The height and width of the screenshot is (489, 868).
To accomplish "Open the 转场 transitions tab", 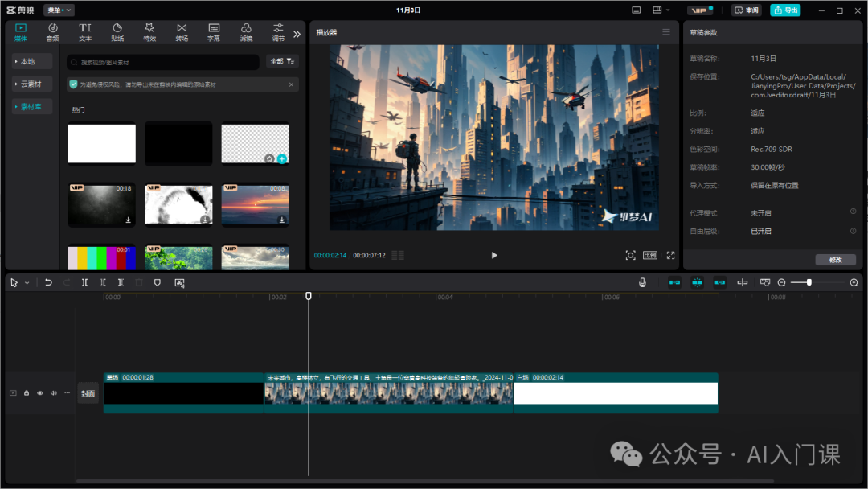I will [x=182, y=32].
